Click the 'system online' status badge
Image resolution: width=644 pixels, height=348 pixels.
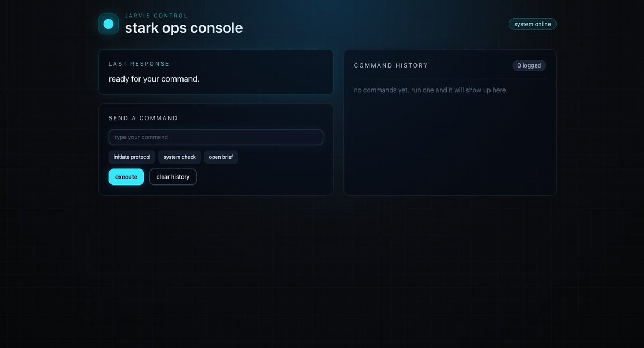[x=532, y=24]
